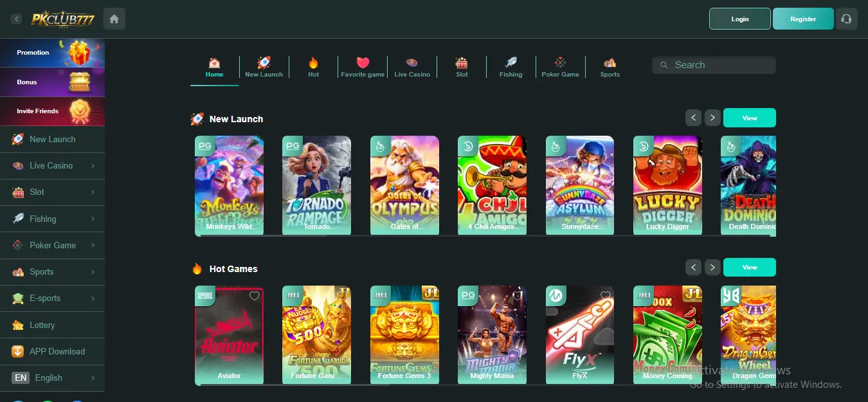This screenshot has height=402, width=868.
Task: Favorite Mighty Mania with its heart icon
Action: (x=517, y=296)
